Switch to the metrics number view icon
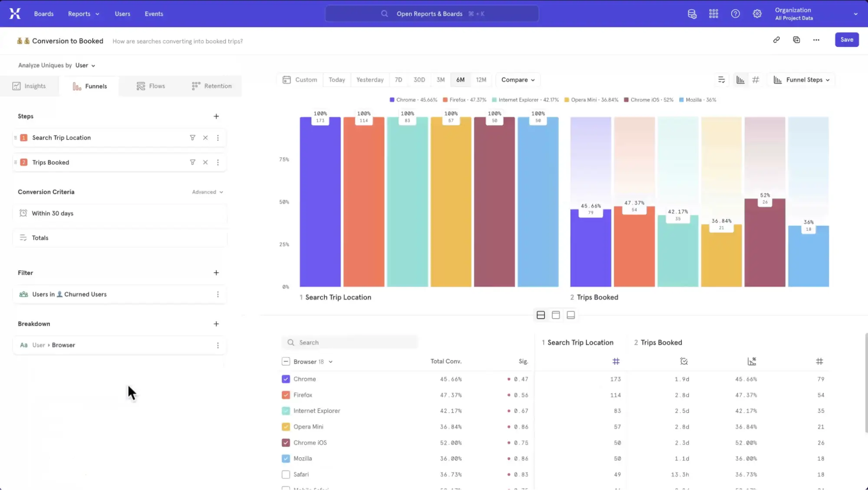The width and height of the screenshot is (868, 490). pyautogui.click(x=756, y=79)
